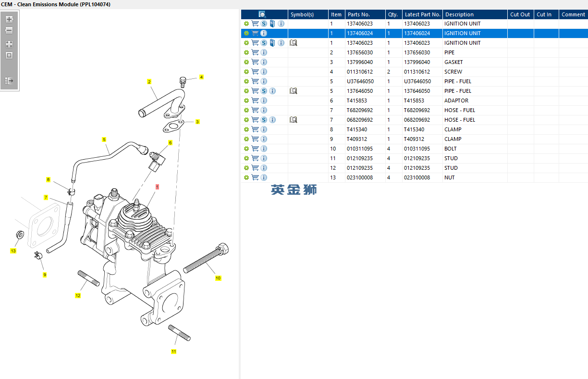Screen dimensions: 588x379
Task: Add CLAMP T415340 to the cart
Action: 255,129
